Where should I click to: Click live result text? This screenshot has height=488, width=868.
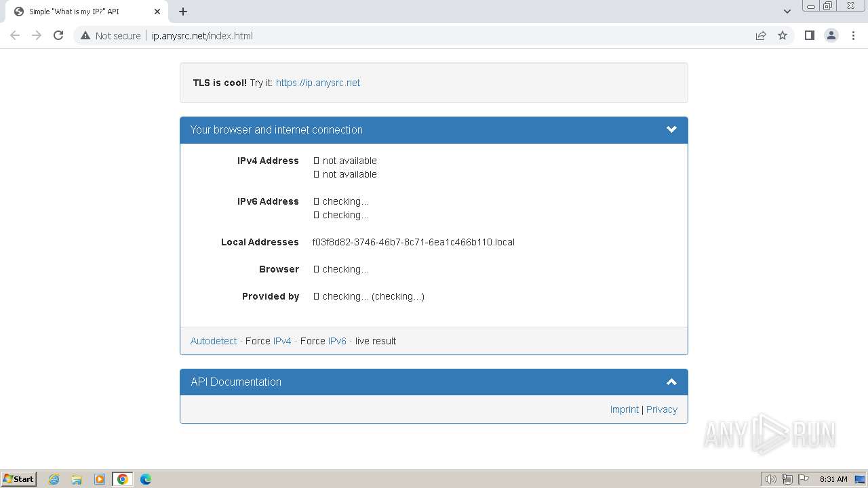pos(376,341)
